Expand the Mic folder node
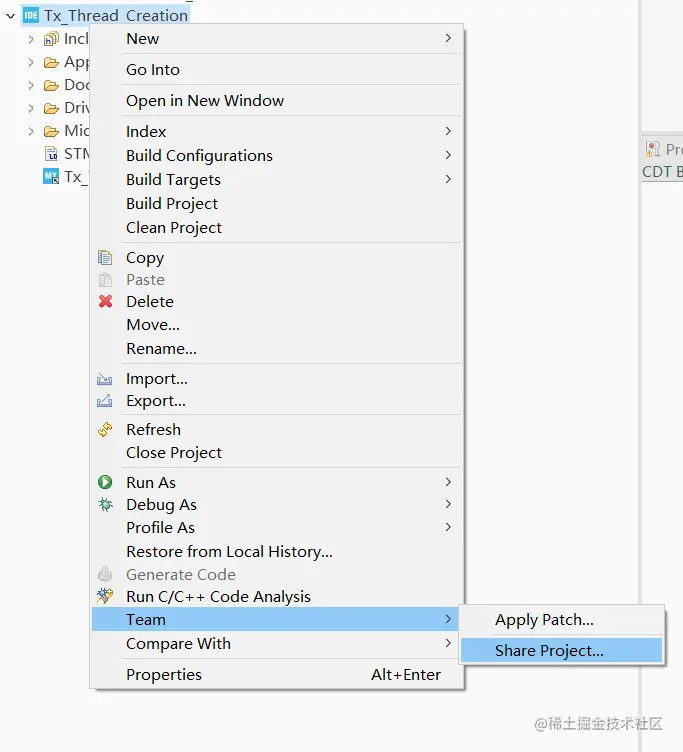This screenshot has width=683, height=752. (x=31, y=131)
